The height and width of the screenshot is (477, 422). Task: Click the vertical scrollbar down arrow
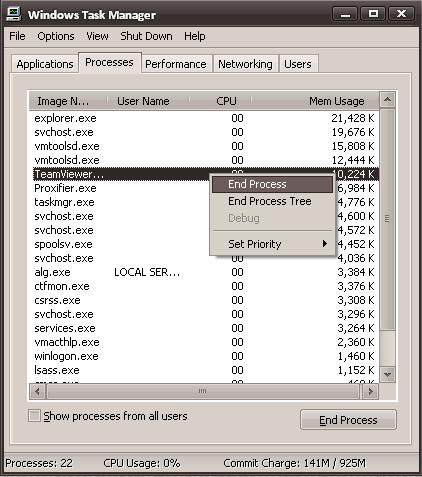click(387, 375)
